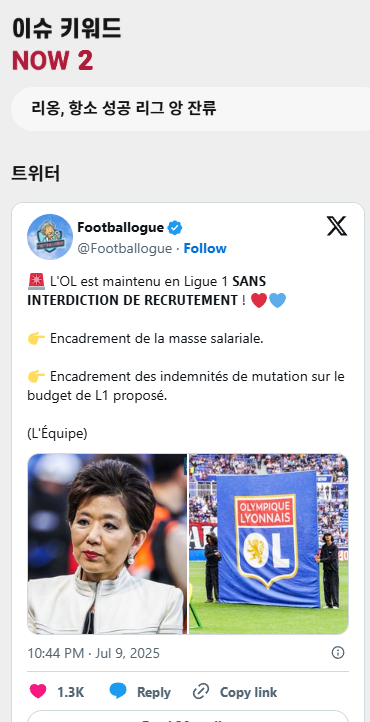Viewport: 370px width, 722px height.
Task: Open the Olympique Lyonnais banner photo
Action: click(269, 544)
